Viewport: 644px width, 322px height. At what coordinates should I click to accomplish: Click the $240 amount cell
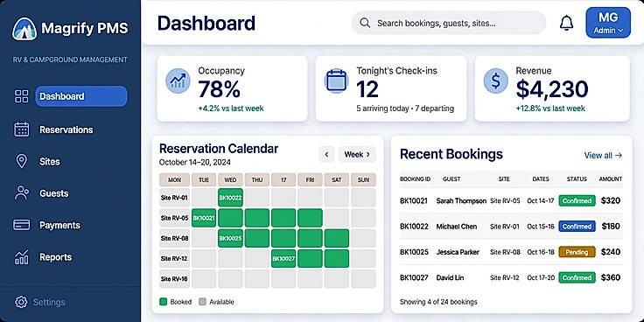[x=611, y=252]
